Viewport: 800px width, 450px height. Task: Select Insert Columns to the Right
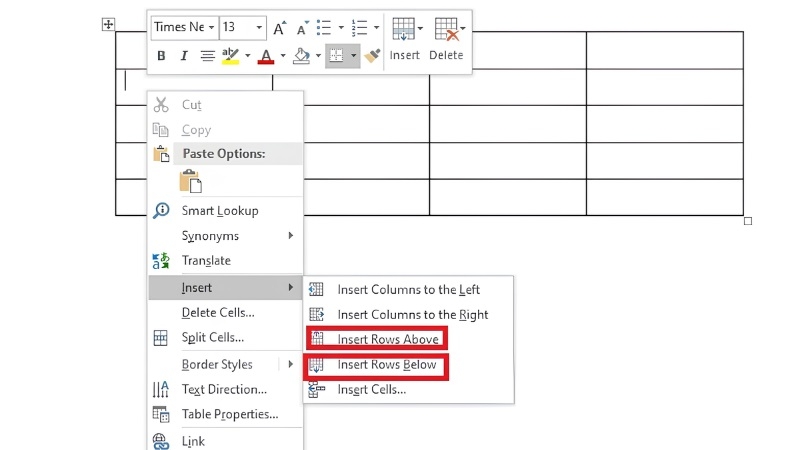point(408,314)
